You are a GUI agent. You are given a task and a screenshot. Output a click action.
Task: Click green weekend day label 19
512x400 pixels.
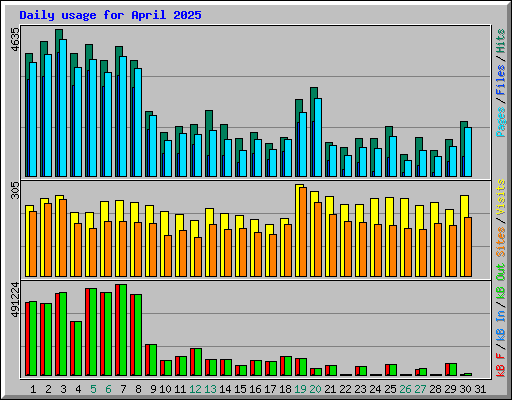coord(300,389)
